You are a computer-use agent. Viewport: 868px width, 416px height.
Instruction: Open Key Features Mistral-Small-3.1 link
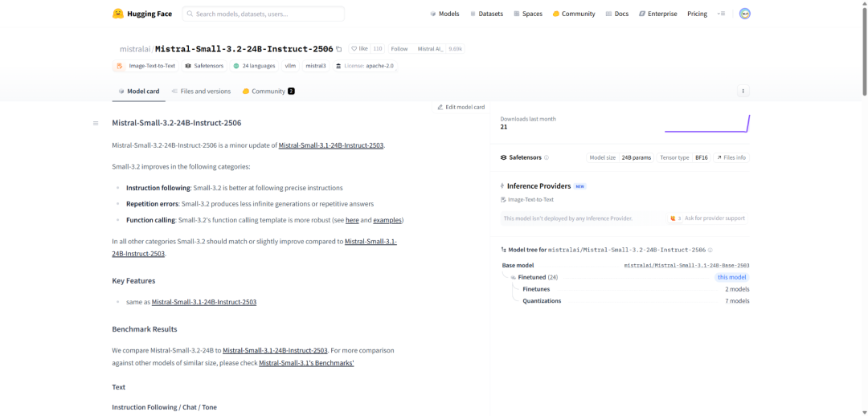pyautogui.click(x=204, y=302)
